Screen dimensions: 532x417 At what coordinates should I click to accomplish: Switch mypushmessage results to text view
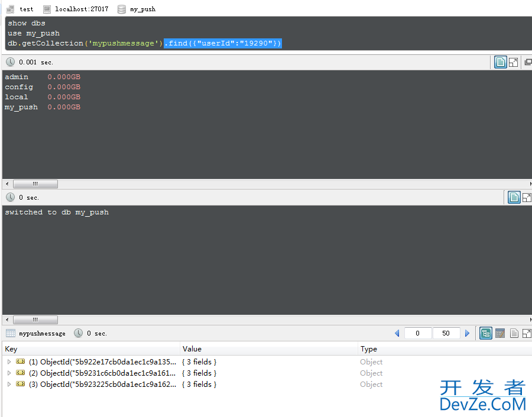click(x=514, y=333)
